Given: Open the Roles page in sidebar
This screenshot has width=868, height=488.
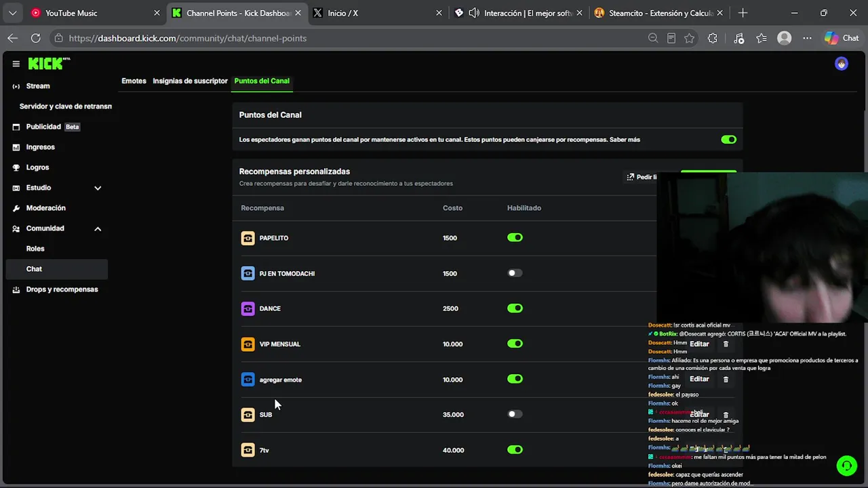Looking at the screenshot, I should 35,249.
